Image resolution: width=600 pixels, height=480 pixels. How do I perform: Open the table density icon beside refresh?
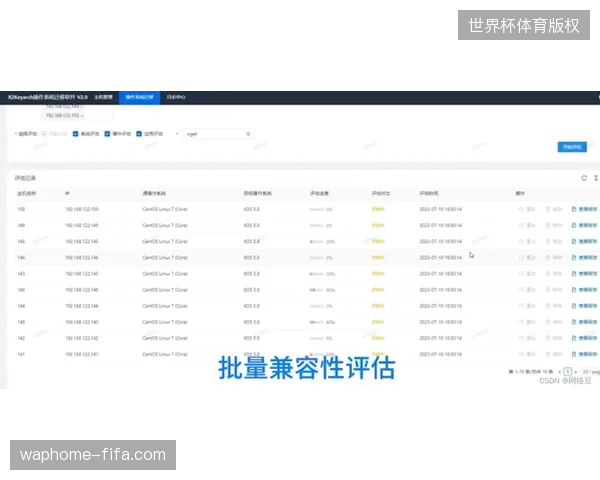596,178
